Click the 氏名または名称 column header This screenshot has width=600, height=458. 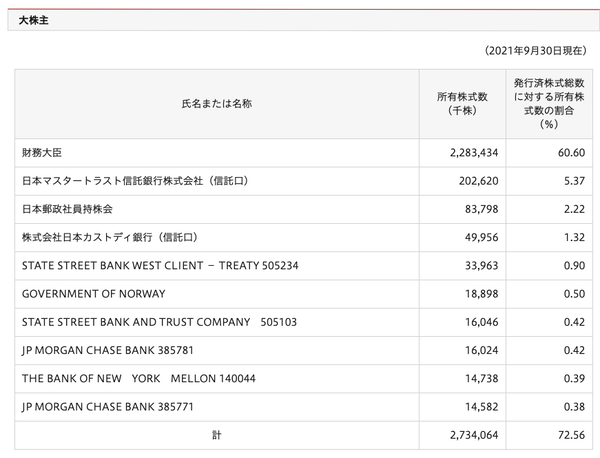pyautogui.click(x=217, y=104)
